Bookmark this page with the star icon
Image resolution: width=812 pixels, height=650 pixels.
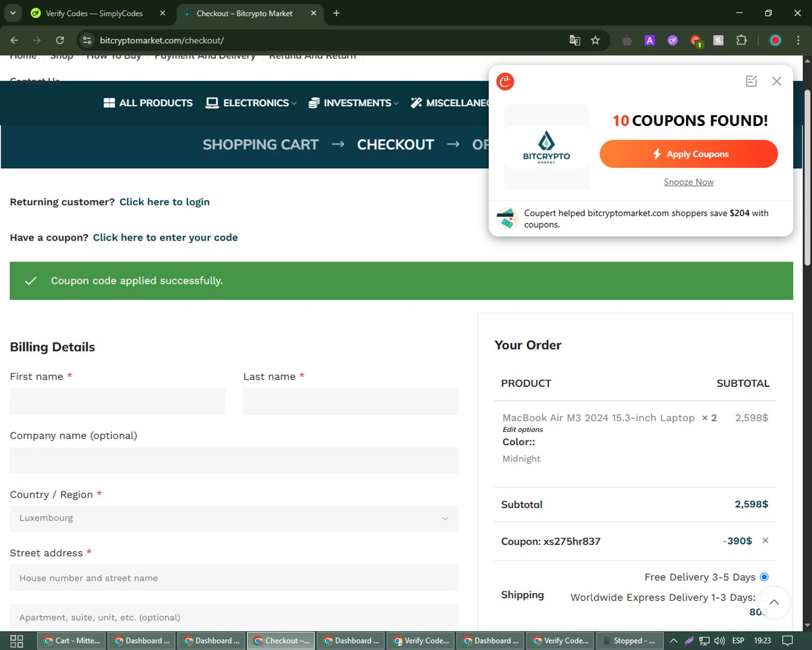[x=595, y=40]
